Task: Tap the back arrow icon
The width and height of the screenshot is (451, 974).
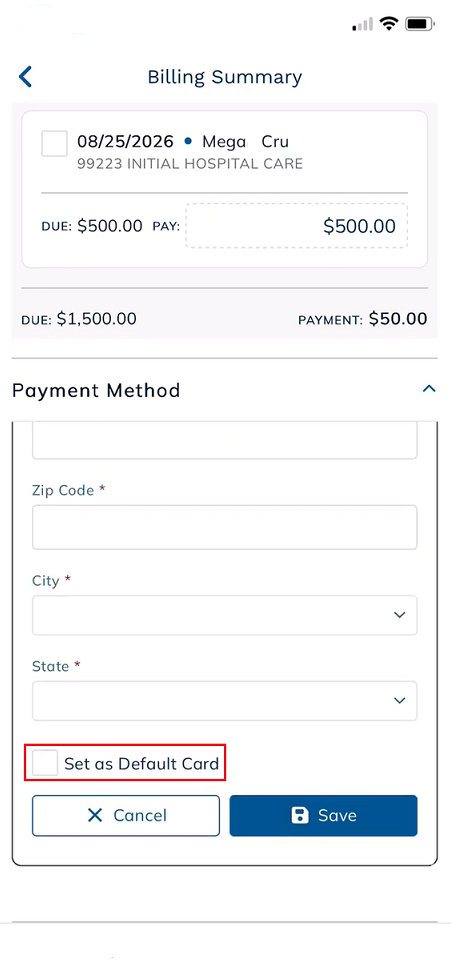Action: click(25, 76)
